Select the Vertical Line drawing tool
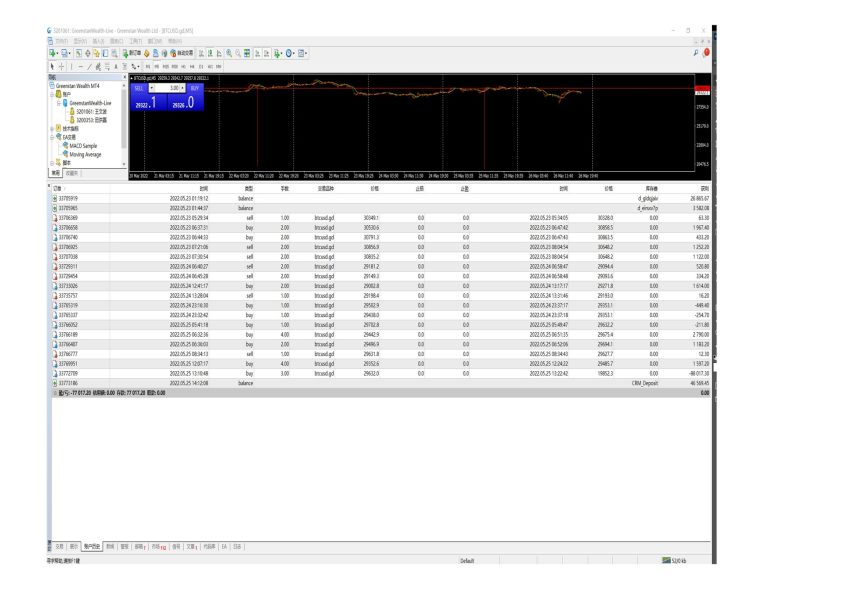The image size is (849, 600). click(x=71, y=67)
